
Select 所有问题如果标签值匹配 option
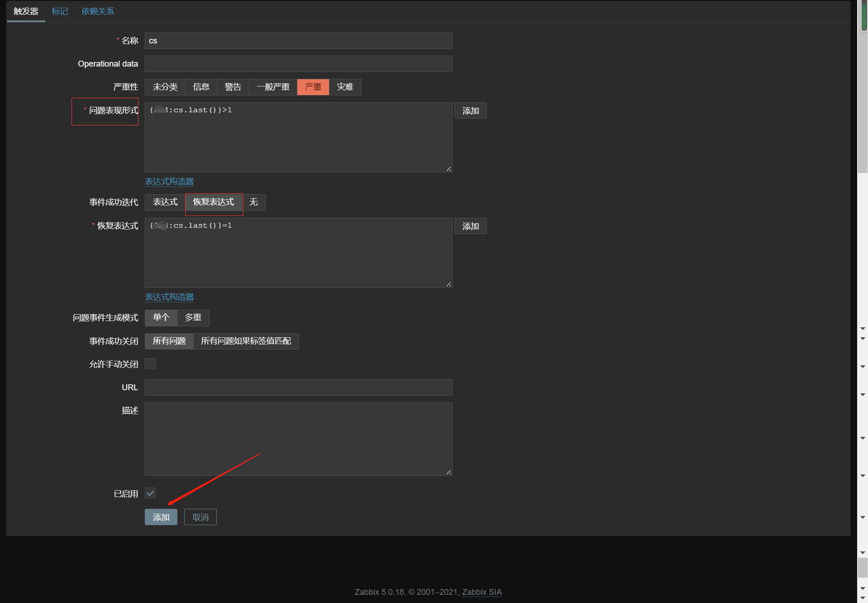coord(246,341)
